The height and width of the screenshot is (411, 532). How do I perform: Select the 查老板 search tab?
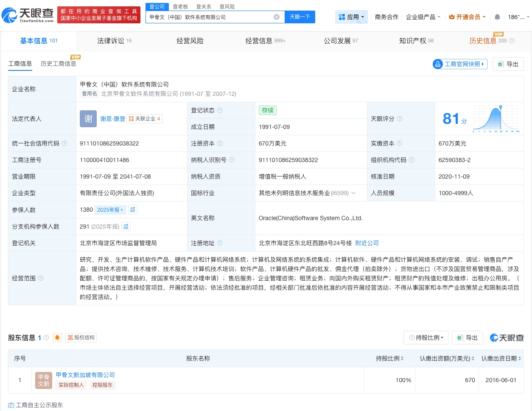coord(180,7)
